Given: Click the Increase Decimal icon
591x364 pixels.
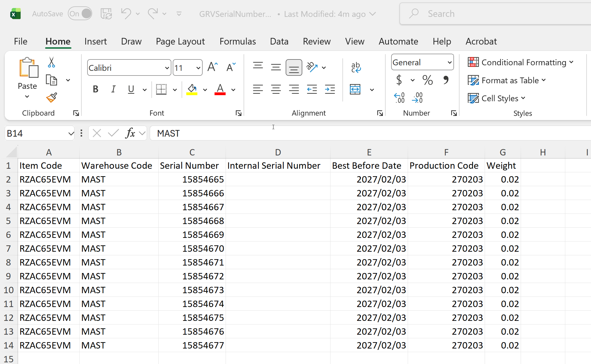Looking at the screenshot, I should click(399, 98).
